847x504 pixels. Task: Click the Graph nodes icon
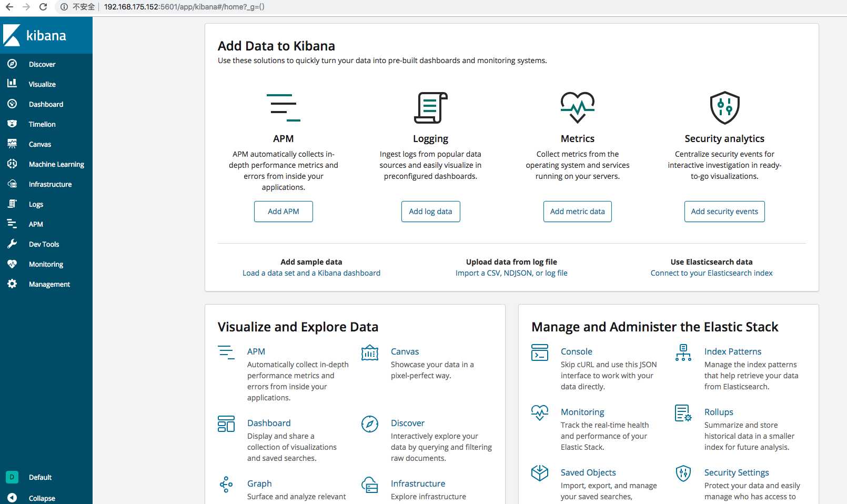[x=226, y=485]
